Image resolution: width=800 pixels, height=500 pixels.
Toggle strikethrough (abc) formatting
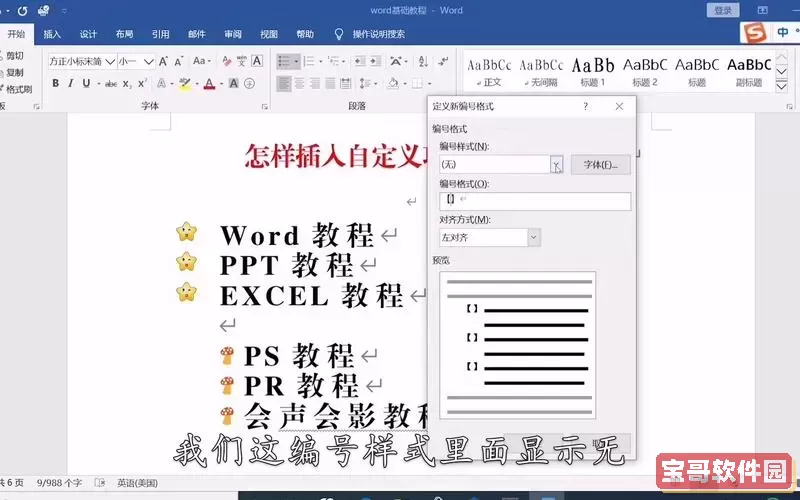click(x=111, y=84)
